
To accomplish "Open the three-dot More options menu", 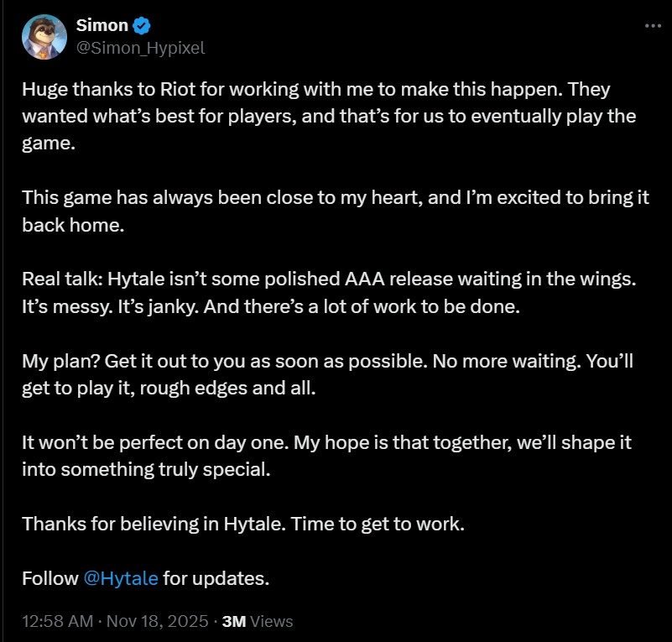I will (652, 26).
